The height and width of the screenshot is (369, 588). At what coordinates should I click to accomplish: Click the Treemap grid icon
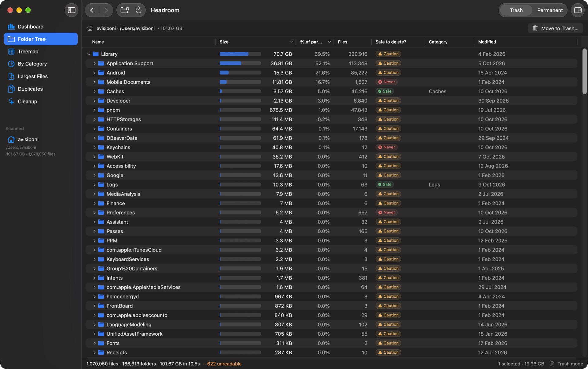click(11, 51)
